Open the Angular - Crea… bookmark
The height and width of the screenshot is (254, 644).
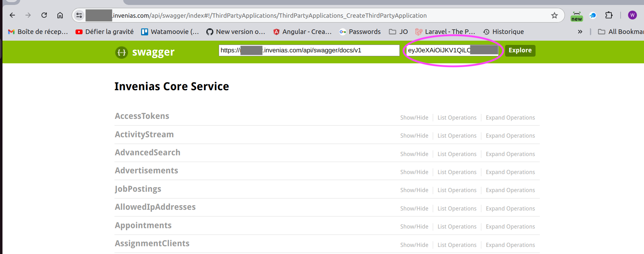pyautogui.click(x=302, y=31)
